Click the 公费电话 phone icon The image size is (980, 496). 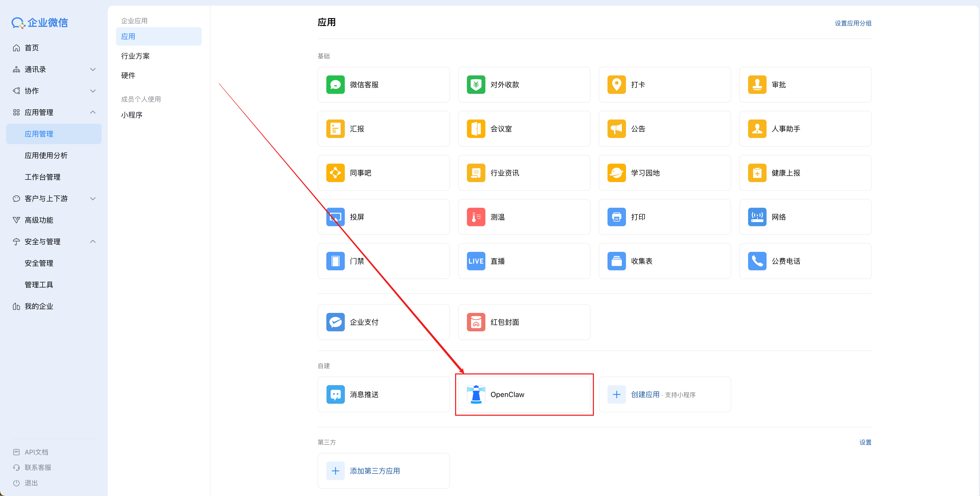757,261
